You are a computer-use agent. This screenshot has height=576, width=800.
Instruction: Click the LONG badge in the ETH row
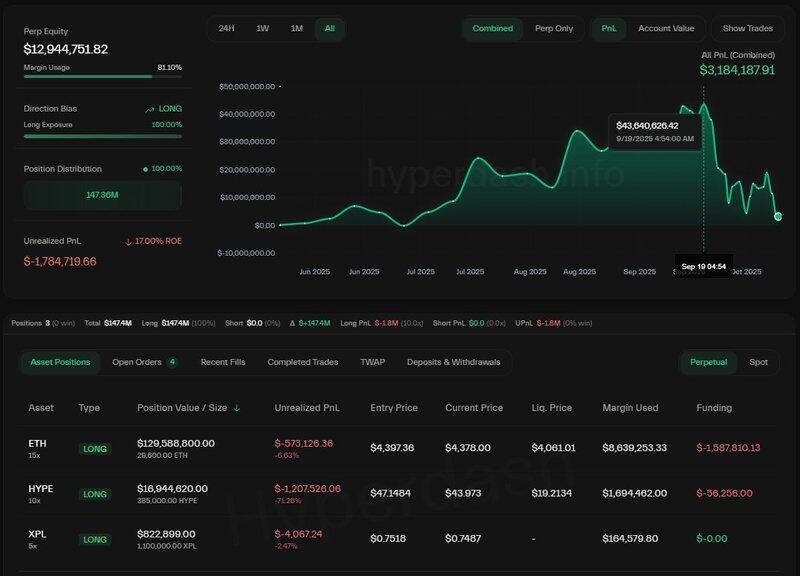[95, 449]
